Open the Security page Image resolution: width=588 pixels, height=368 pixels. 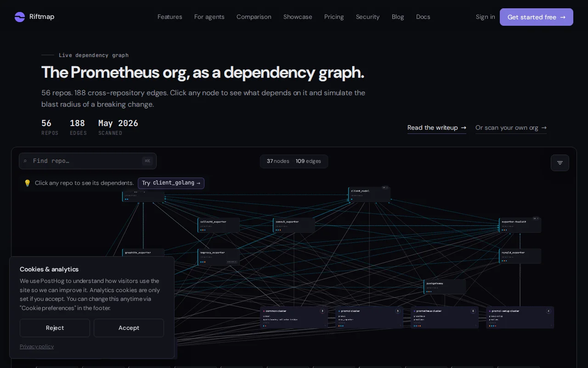point(368,17)
